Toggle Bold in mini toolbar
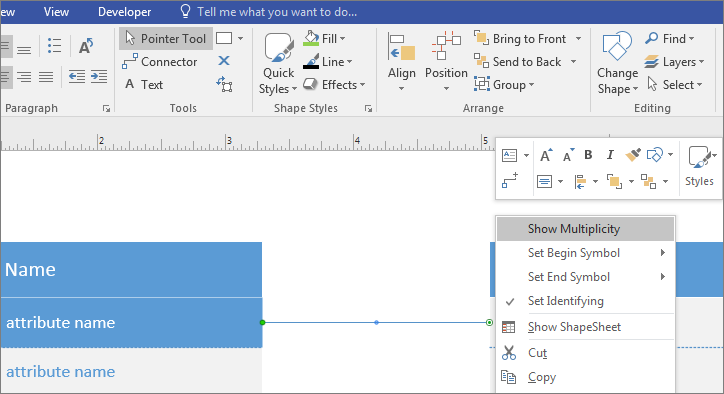Viewport: 724px width, 394px height. 588,155
